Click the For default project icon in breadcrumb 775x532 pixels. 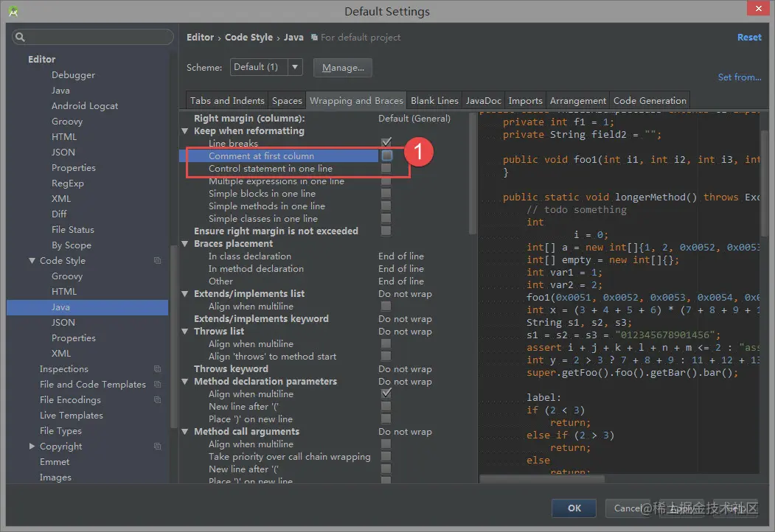[314, 37]
